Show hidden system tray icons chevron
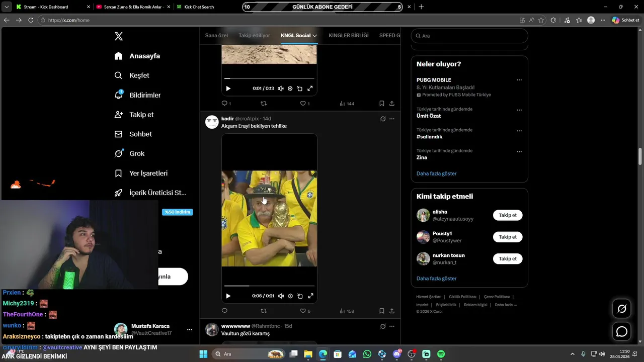 point(572,354)
